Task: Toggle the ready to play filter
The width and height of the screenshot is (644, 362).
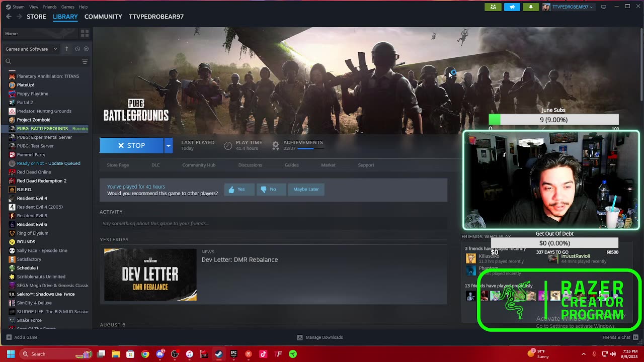Action: coord(86,49)
